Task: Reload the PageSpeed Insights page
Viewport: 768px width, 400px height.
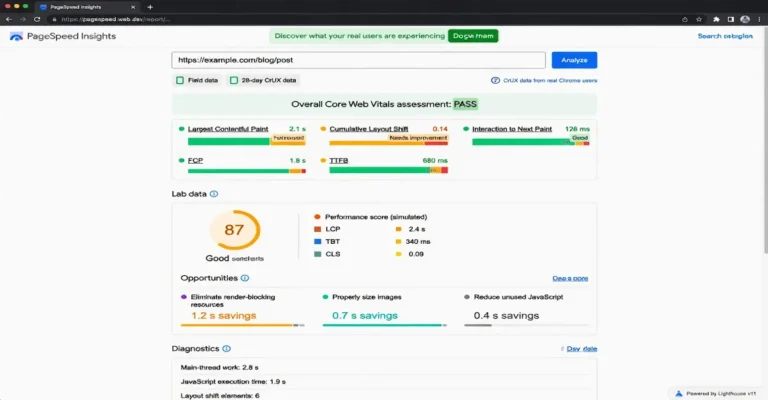Action: click(37, 19)
